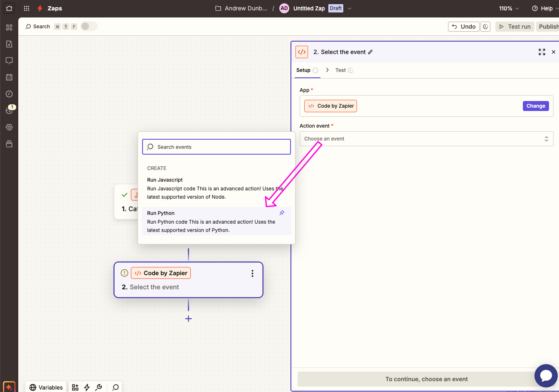Image resolution: width=559 pixels, height=392 pixels.
Task: Open the Andrew Dunb... folder breadcrumb
Action: 241,8
